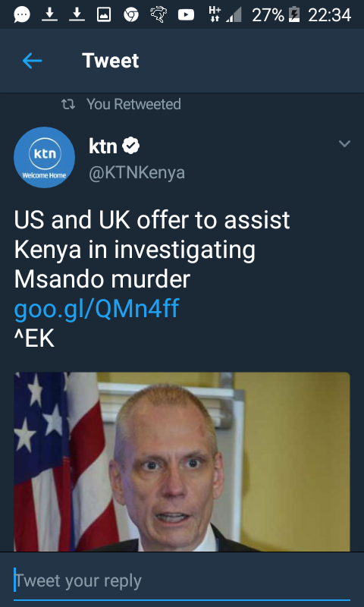
Task: Tap the battery indicator icon
Action: [x=294, y=14]
